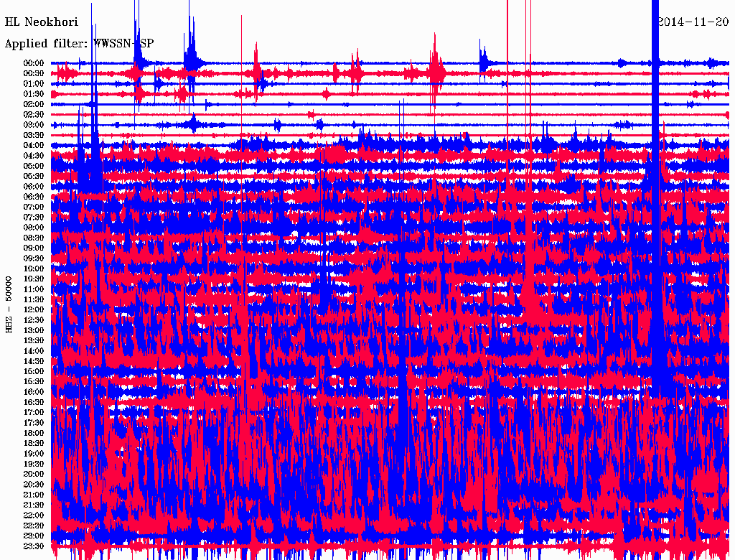Select the 02:00 time label
The width and height of the screenshot is (735, 560).
pyautogui.click(x=33, y=104)
